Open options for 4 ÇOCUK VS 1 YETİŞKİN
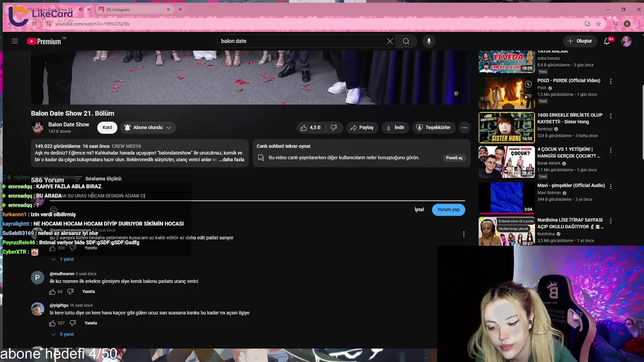Image resolution: width=644 pixels, height=362 pixels. coord(611,150)
